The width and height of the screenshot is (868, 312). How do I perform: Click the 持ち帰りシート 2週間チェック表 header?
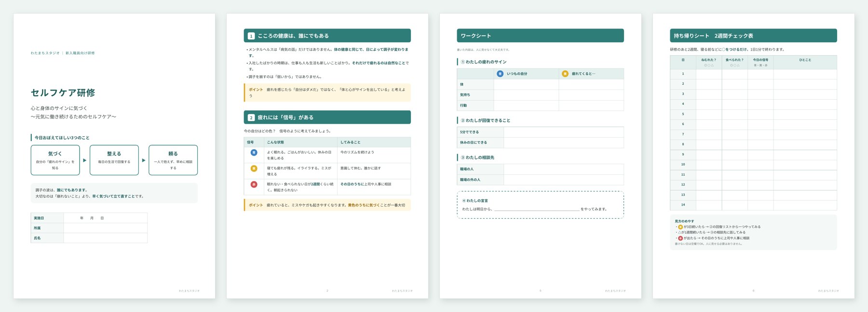point(754,36)
